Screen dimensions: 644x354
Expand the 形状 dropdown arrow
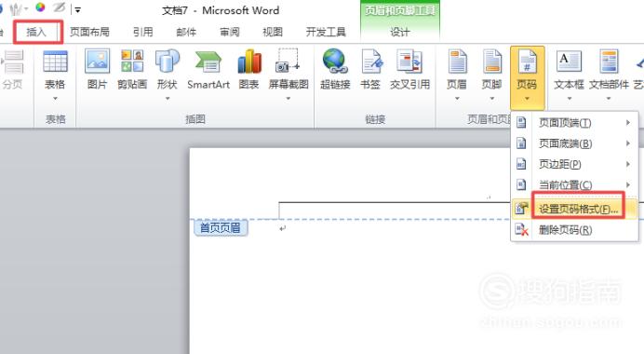[168, 99]
